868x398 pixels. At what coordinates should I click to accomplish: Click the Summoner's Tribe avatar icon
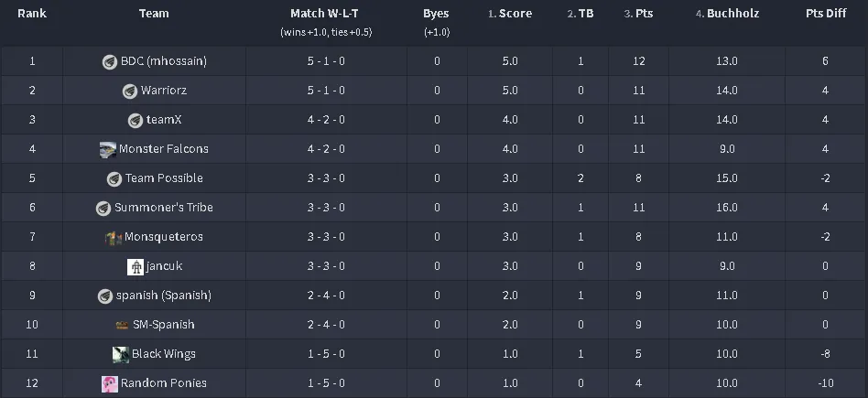pos(103,208)
